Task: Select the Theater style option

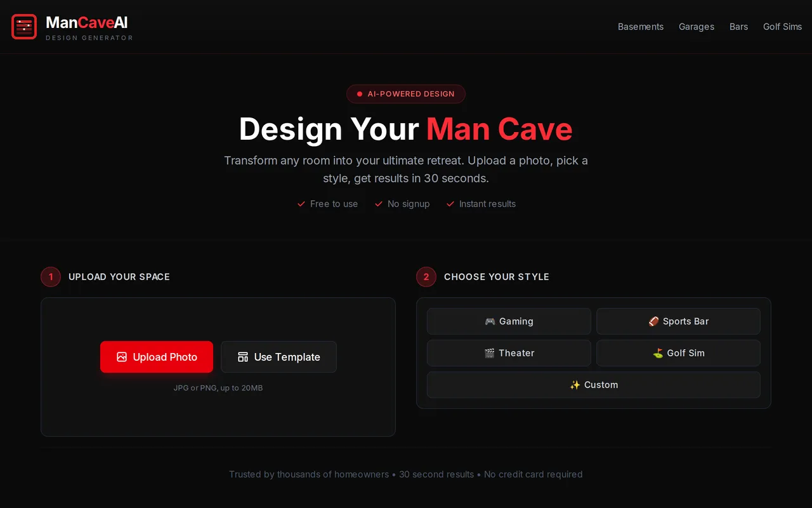Action: [509, 353]
